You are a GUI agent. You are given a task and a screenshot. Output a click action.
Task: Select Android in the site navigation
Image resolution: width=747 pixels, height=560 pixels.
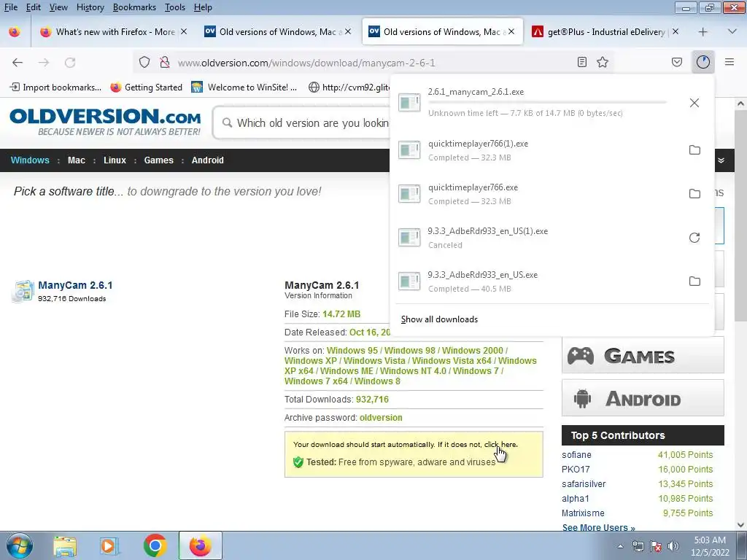[x=207, y=160]
